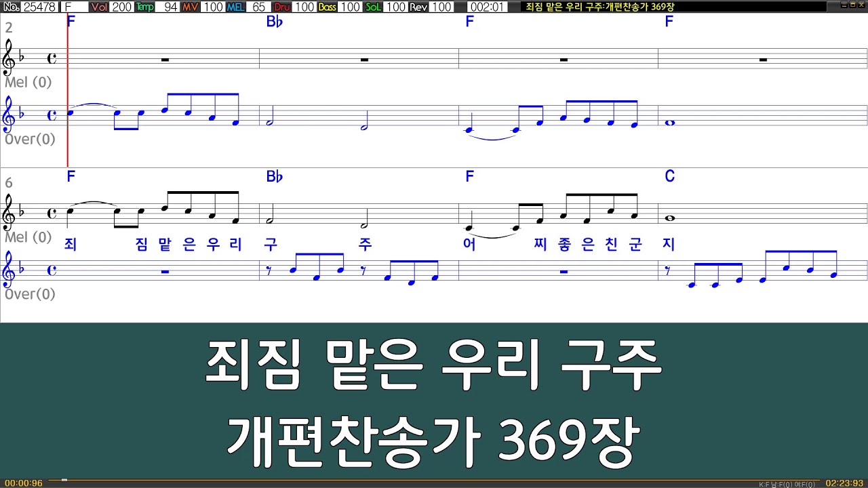Click the first Mel (0) track label

(x=28, y=82)
